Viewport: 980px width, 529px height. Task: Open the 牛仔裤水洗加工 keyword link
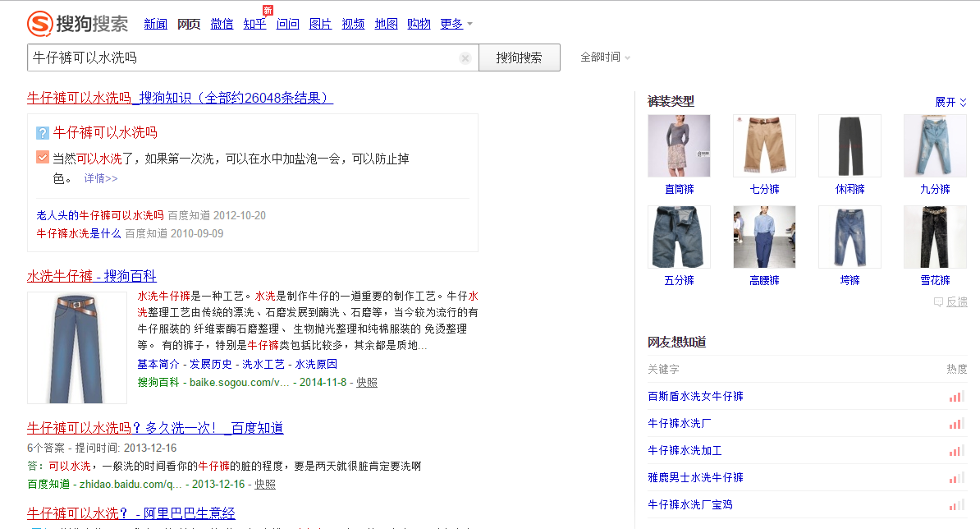click(x=685, y=450)
